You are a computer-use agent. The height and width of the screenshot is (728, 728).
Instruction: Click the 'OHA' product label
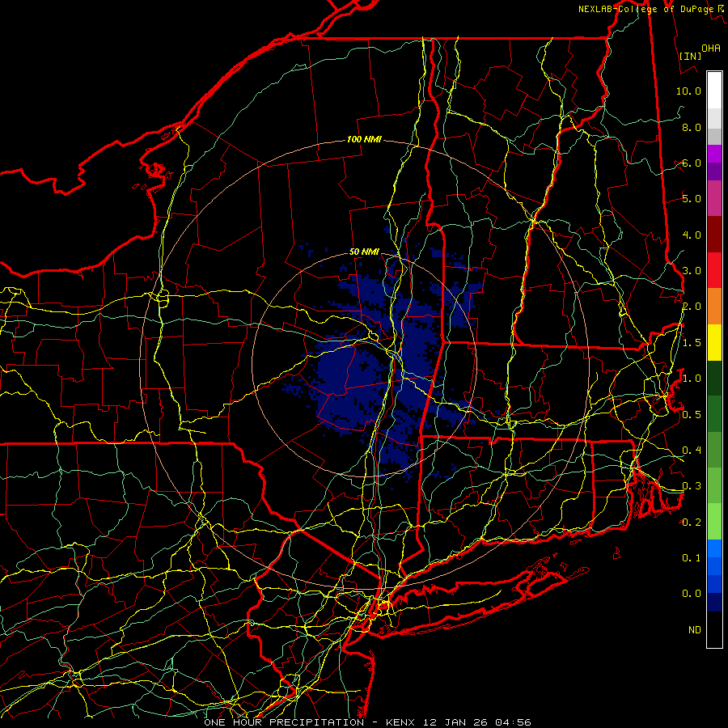pos(711,48)
